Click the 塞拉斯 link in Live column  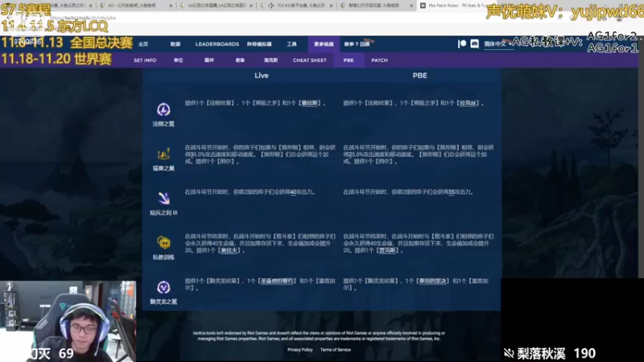(x=310, y=103)
